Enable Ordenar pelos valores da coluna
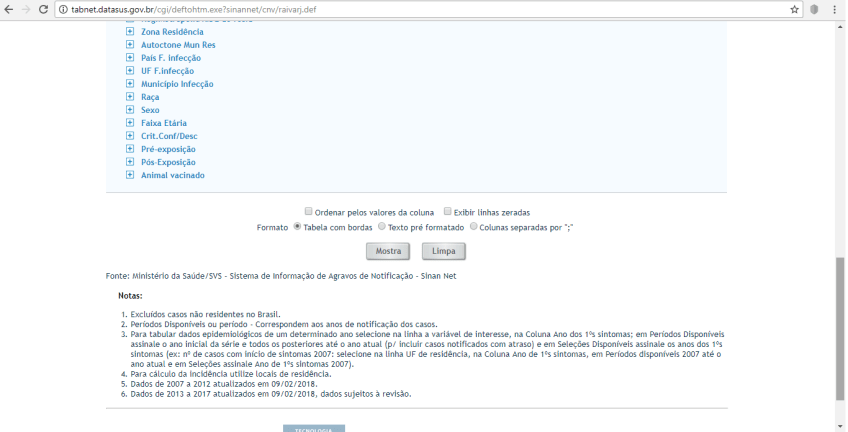This screenshot has width=848, height=432. click(309, 212)
